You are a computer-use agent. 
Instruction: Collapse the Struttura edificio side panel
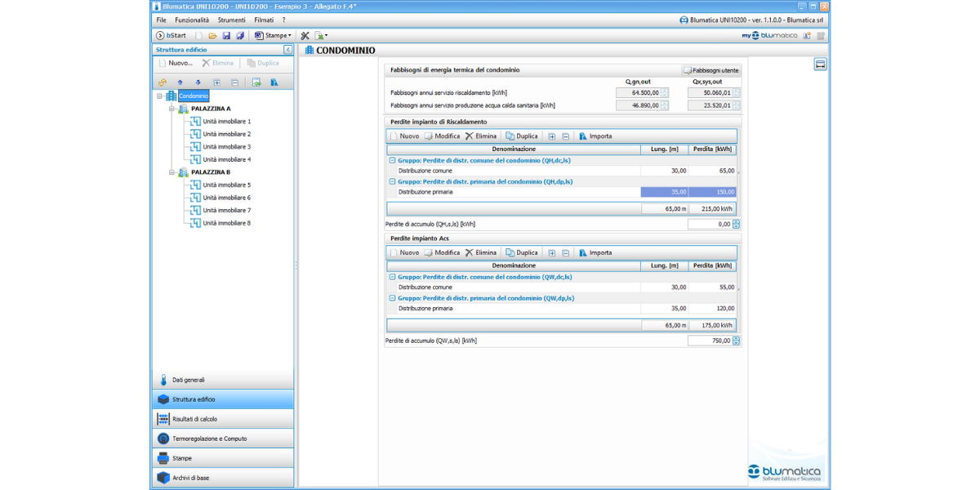[x=287, y=50]
